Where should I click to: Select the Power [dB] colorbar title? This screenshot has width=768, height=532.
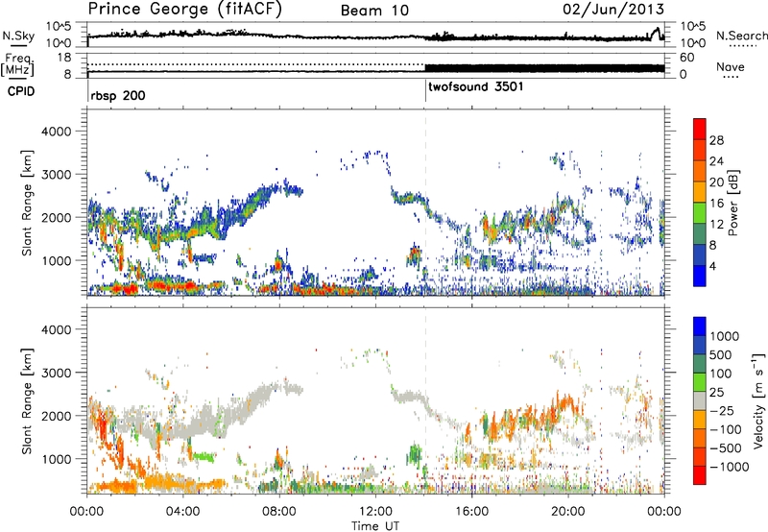tap(732, 203)
